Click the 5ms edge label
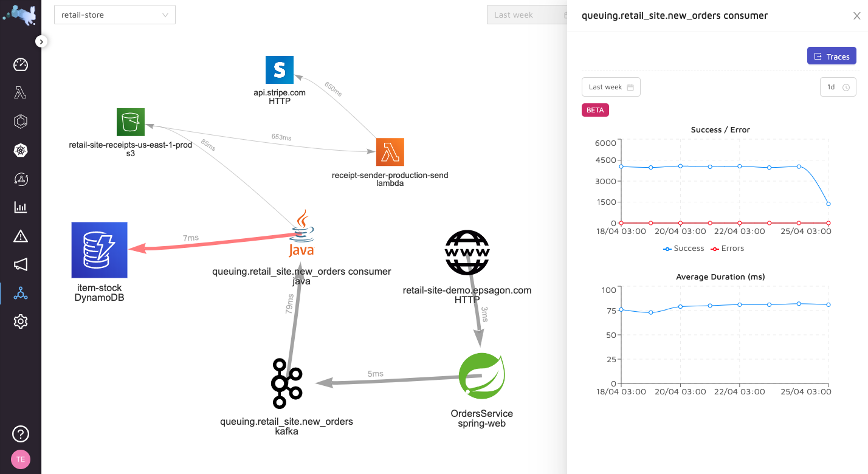The height and width of the screenshot is (474, 868). click(x=376, y=374)
